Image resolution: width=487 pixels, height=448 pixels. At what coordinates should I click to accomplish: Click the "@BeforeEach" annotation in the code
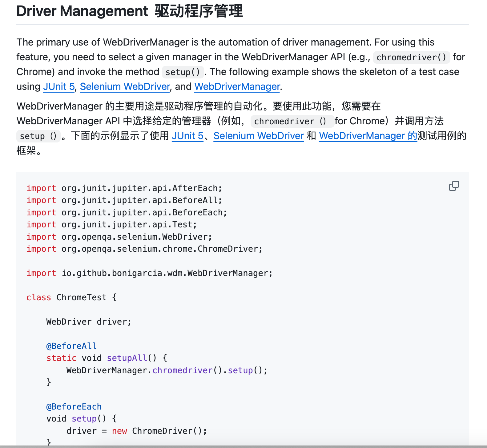tap(74, 406)
